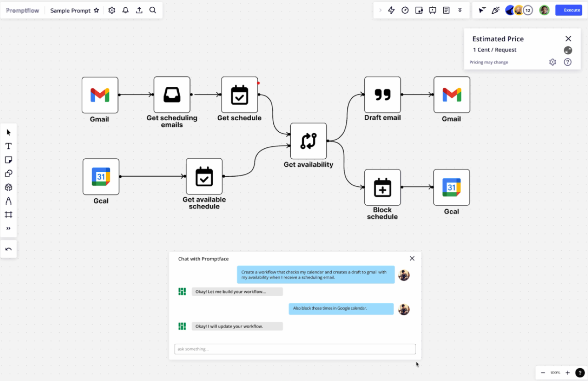Click the 100% zoom level
This screenshot has width=588, height=381.
point(555,373)
